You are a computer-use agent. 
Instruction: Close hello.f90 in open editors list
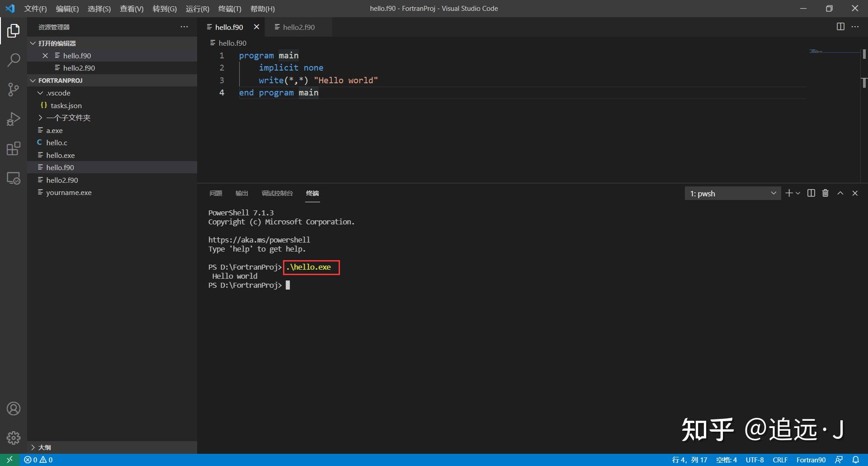coord(45,56)
